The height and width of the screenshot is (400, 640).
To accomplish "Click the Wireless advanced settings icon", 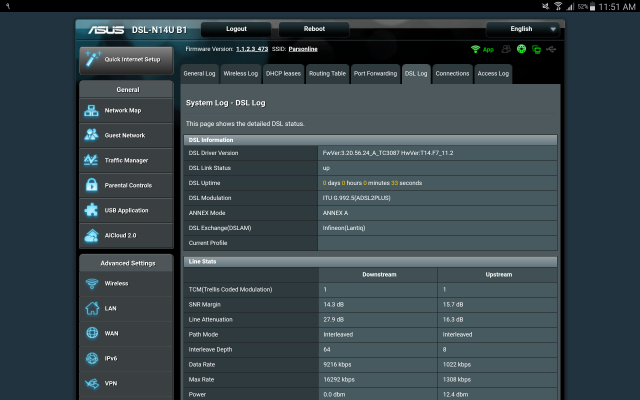I will (92, 284).
